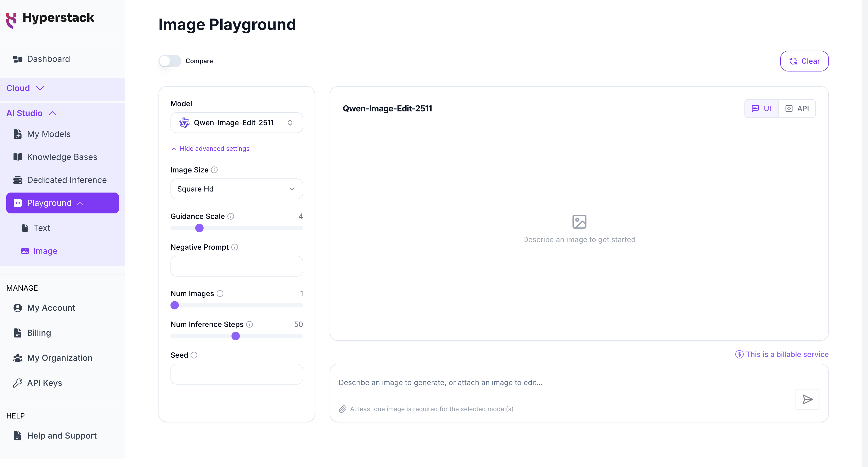Click the Image Size info icon
Viewport: 868px width, 467px height.
(x=214, y=170)
